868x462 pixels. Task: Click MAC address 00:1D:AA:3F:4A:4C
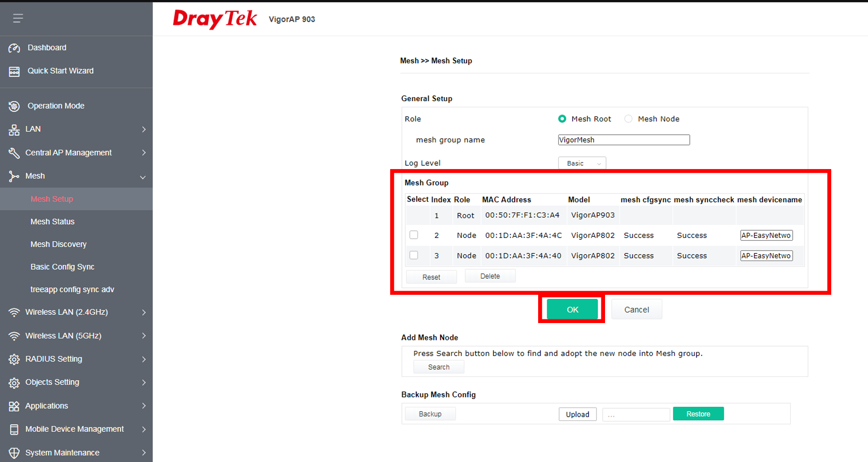[524, 235]
